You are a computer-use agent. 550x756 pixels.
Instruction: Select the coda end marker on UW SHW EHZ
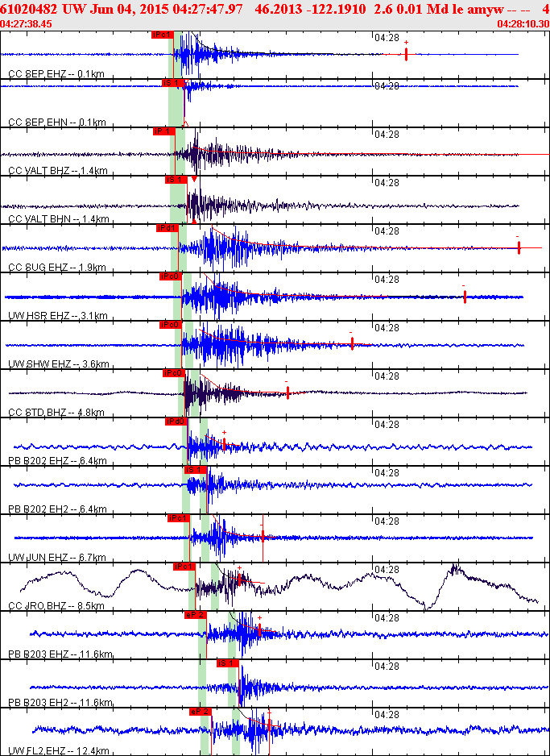coord(352,343)
